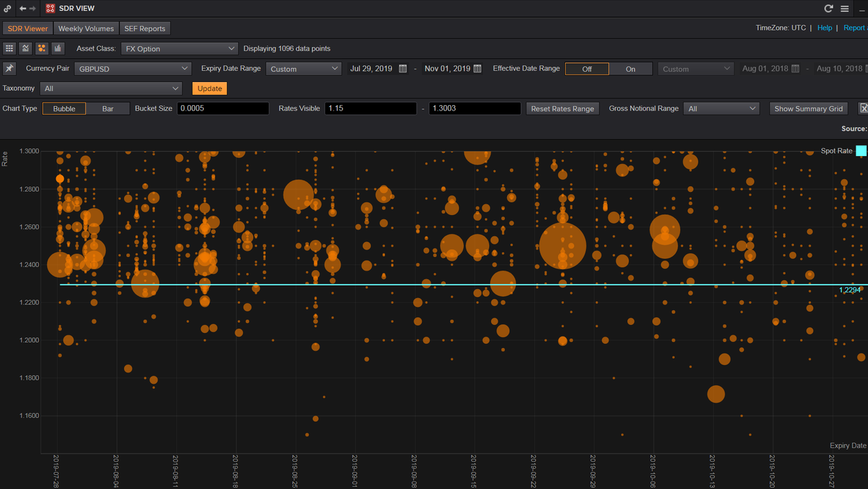Click the pin icon beside Currency Pair

click(9, 69)
